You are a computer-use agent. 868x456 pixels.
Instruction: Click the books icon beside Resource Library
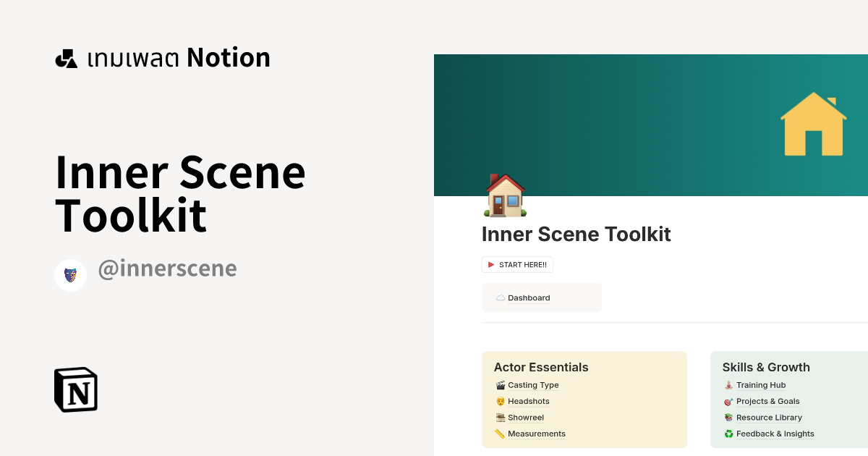pyautogui.click(x=728, y=418)
